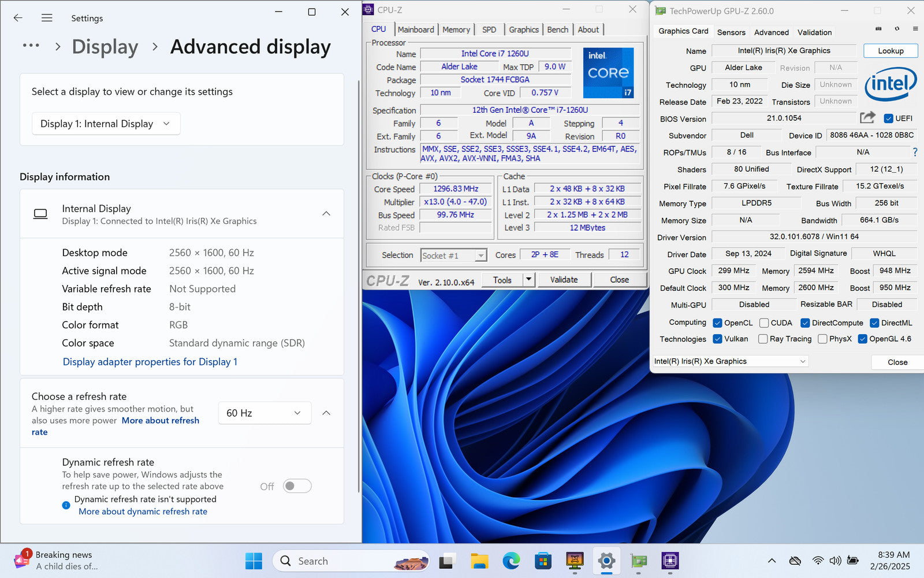Switch to the SPD tab in CPU-Z

(489, 29)
